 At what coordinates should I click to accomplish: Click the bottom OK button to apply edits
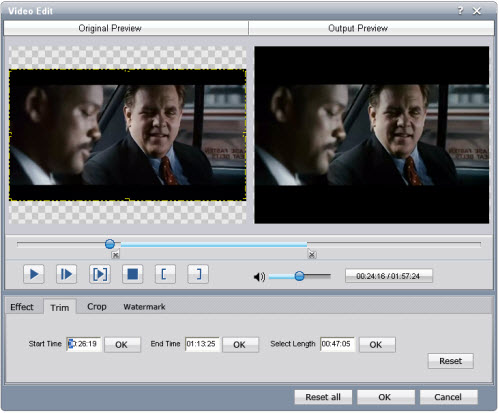pyautogui.click(x=386, y=397)
